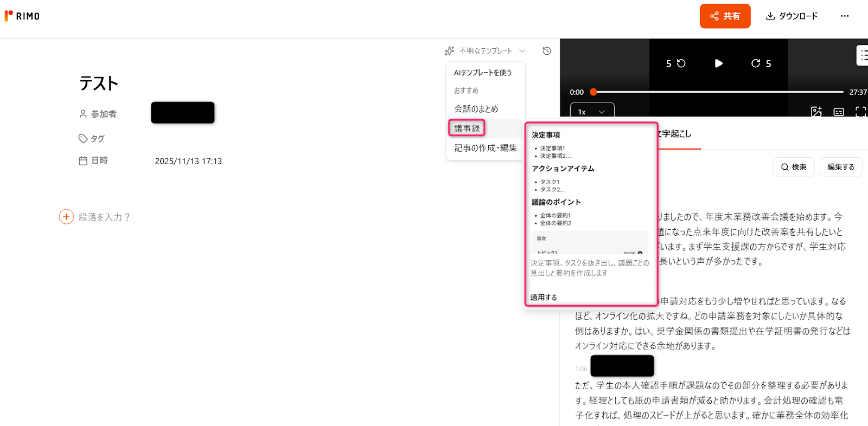868x426 pixels.
Task: Click the list icon at player corner
Action: [863, 56]
